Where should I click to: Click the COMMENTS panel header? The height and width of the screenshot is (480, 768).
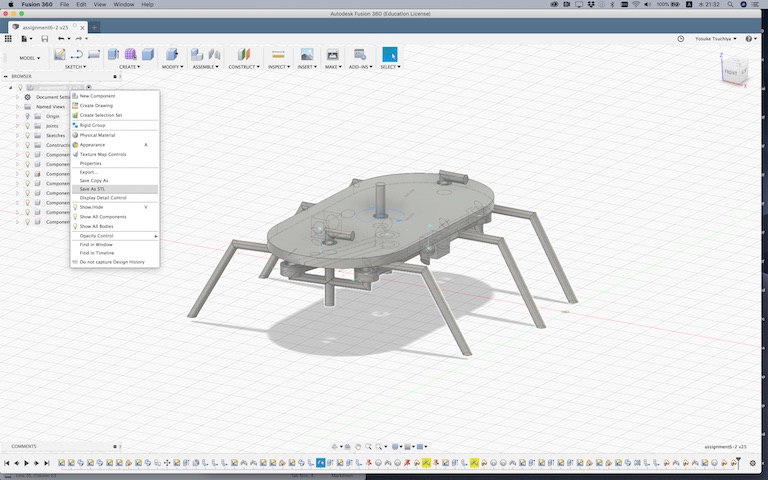point(61,446)
